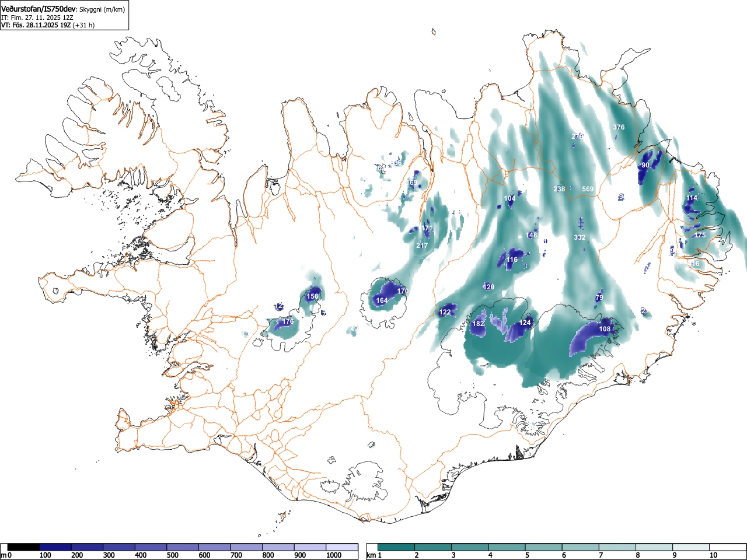Click the 376 visibility value on the map
Screen dimensions: 747x560
(619, 127)
